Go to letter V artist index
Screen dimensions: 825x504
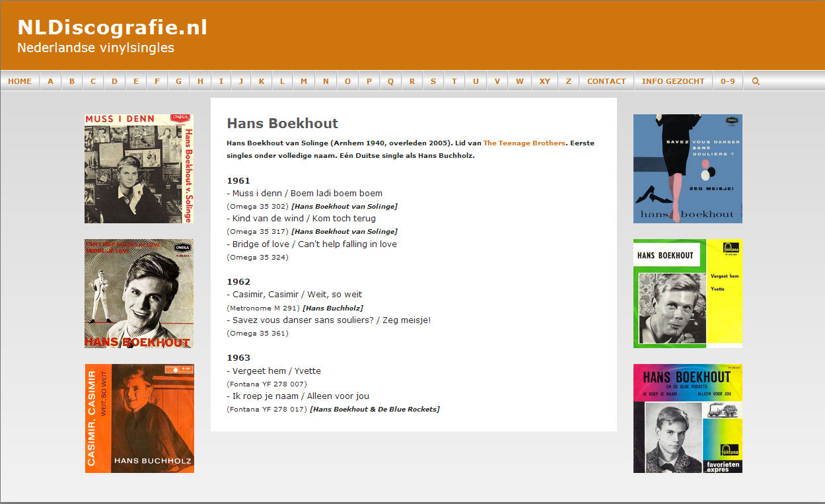point(497,81)
